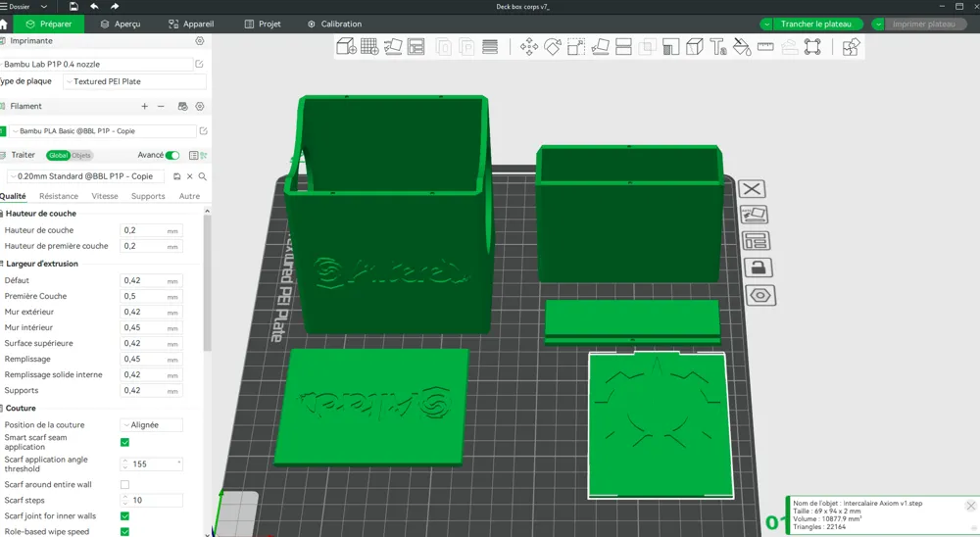
Task: Open the Dossier menu dropdown
Action: coord(44,6)
